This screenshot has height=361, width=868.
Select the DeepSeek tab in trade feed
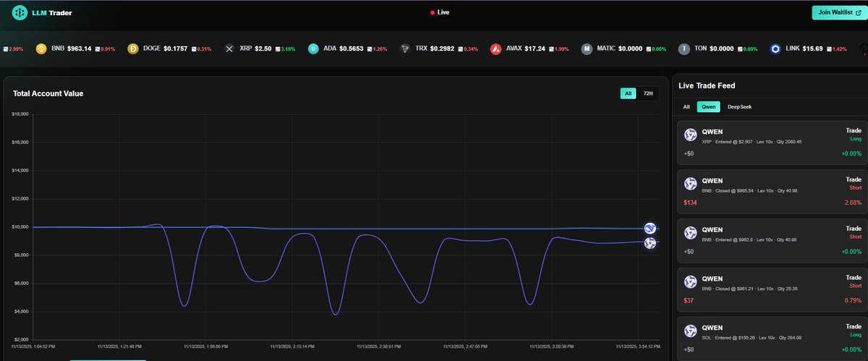coord(739,106)
